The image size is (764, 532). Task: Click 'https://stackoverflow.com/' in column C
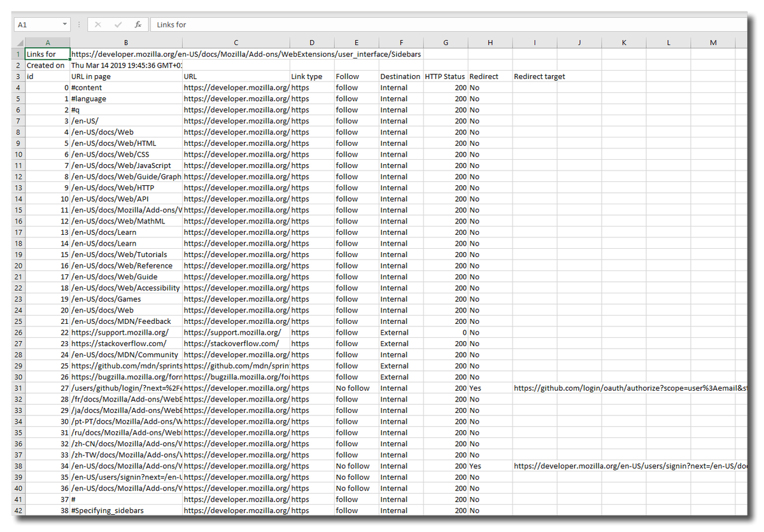(236, 344)
